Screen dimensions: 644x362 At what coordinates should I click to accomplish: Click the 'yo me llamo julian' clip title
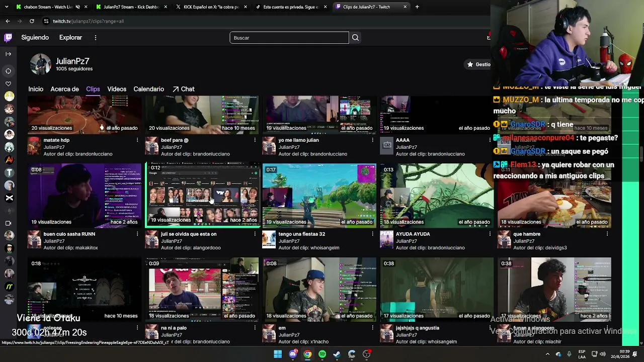tap(299, 140)
